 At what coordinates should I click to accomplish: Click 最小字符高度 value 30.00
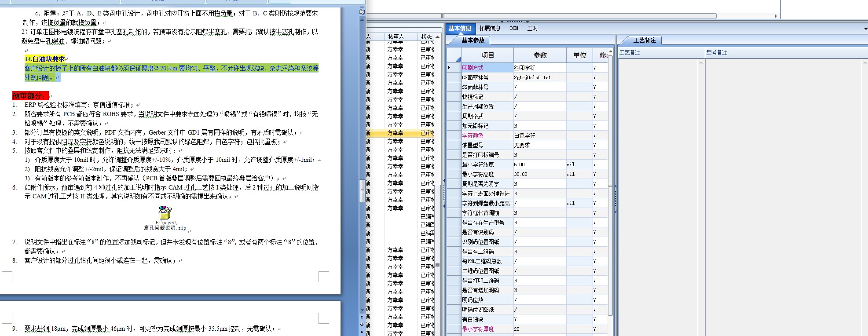point(540,174)
